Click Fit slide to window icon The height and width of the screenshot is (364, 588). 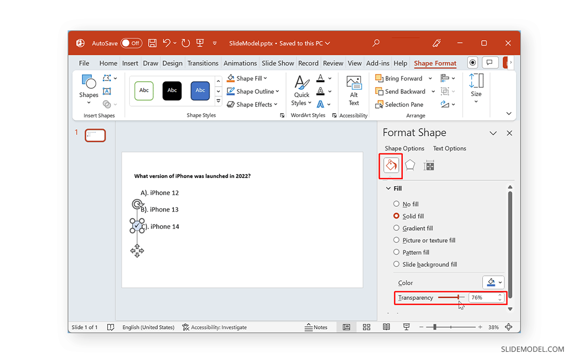pos(509,327)
